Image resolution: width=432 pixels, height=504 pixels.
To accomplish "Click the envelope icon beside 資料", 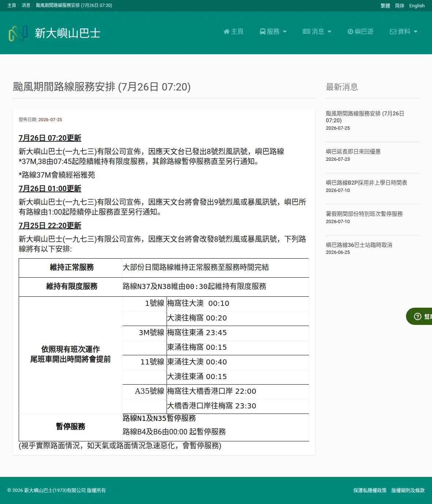I will [x=393, y=31].
